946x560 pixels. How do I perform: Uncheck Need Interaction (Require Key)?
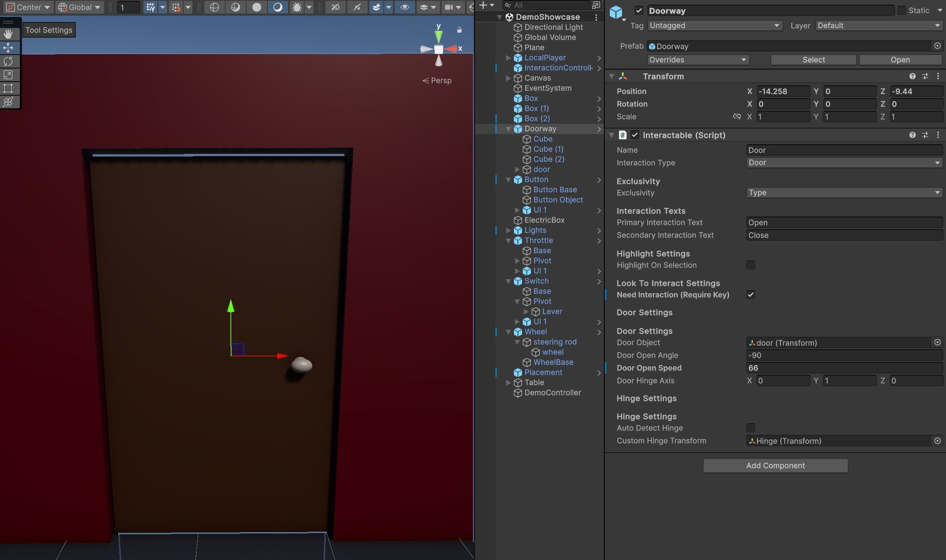[x=751, y=295]
